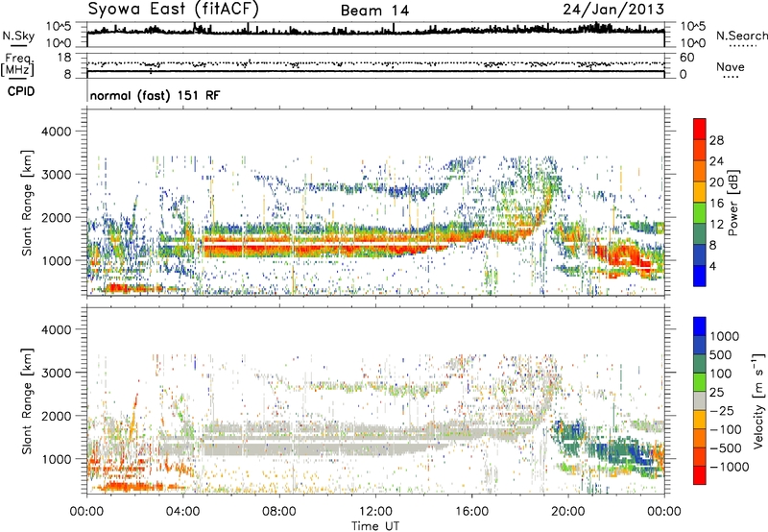Click '4000' tick on velocity panel range axis

pyautogui.click(x=57, y=329)
